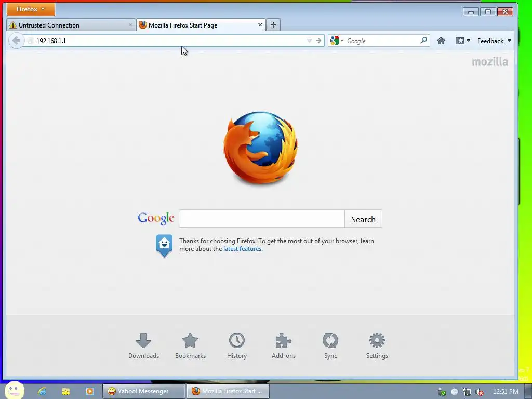Viewport: 532px width, 399px height.
Task: Open Windows Explorer folder in taskbar
Action: click(x=66, y=391)
